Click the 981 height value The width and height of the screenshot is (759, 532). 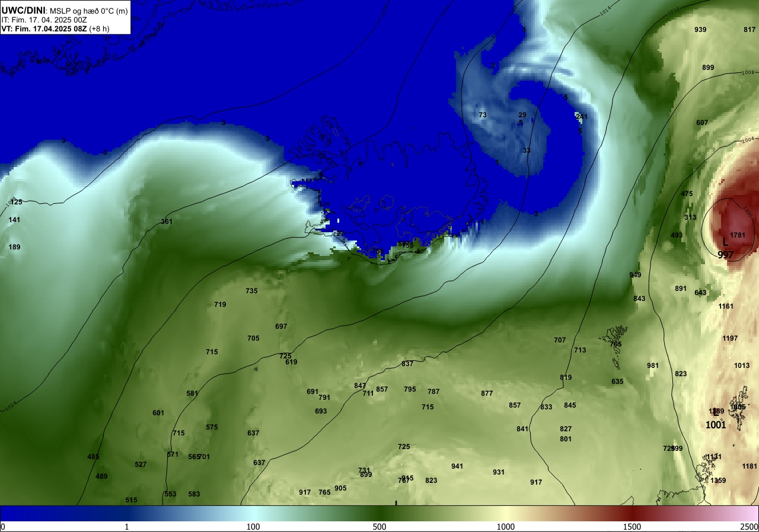coord(653,366)
